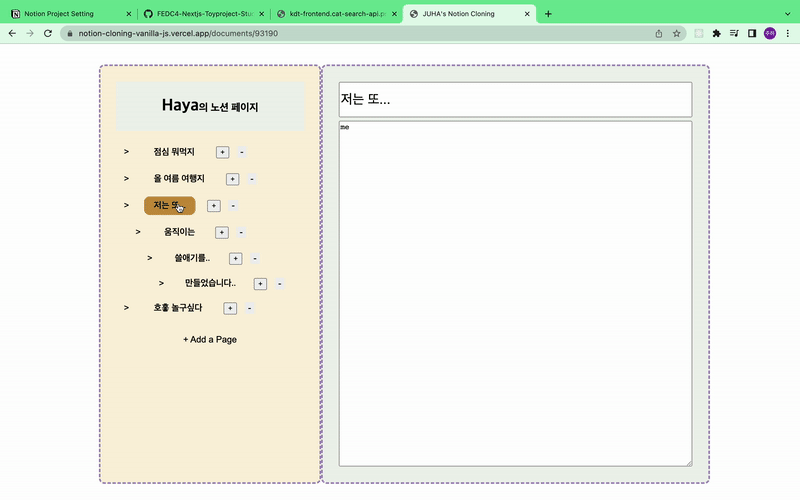This screenshot has height=500, width=800.
Task: Add a subpage under 호홍 놀구싶다
Action: coord(230,308)
